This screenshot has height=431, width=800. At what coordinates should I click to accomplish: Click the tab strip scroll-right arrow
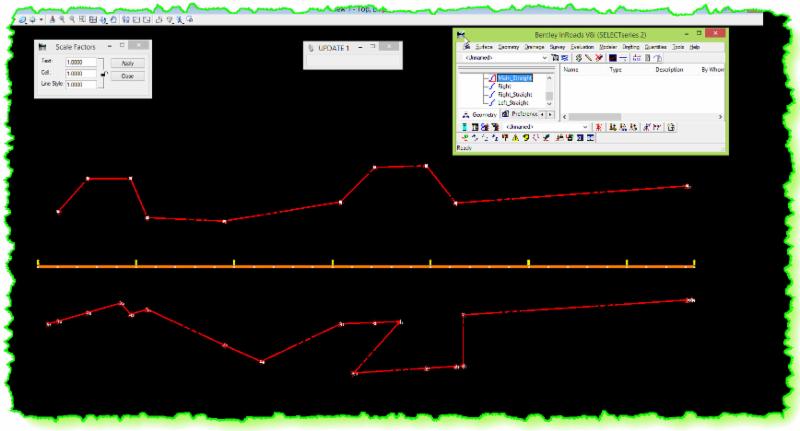(x=550, y=114)
